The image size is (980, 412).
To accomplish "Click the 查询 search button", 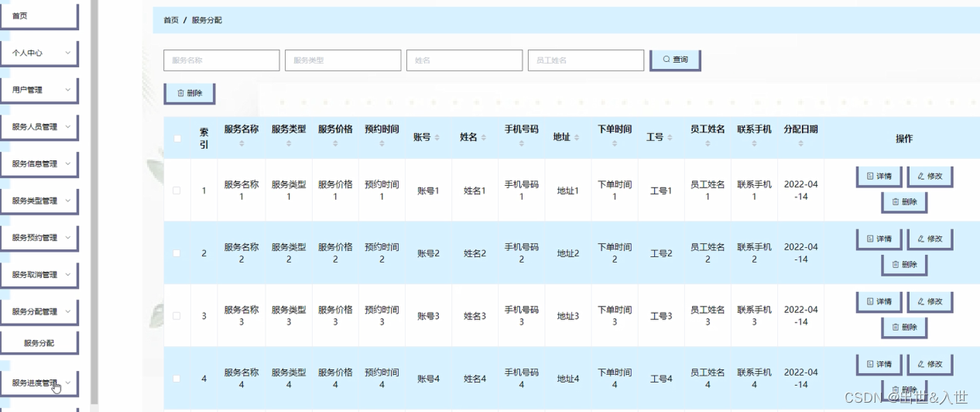I will point(674,60).
